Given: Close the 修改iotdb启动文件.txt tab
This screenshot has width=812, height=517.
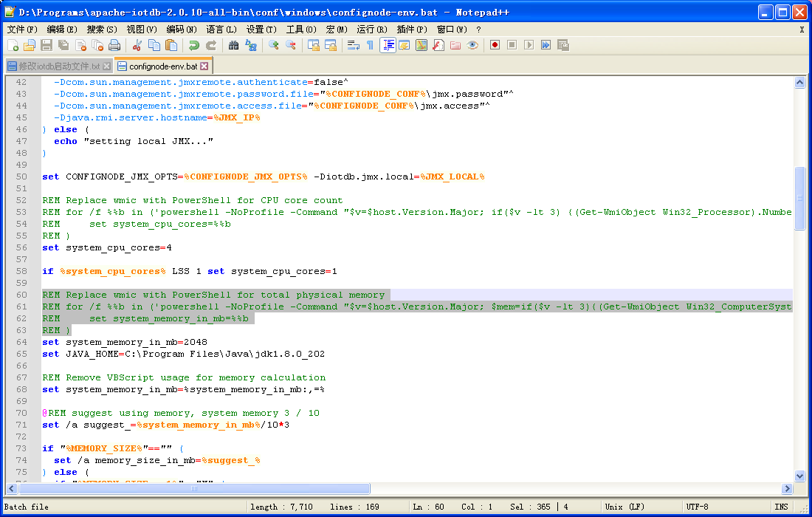Looking at the screenshot, I should (x=107, y=66).
